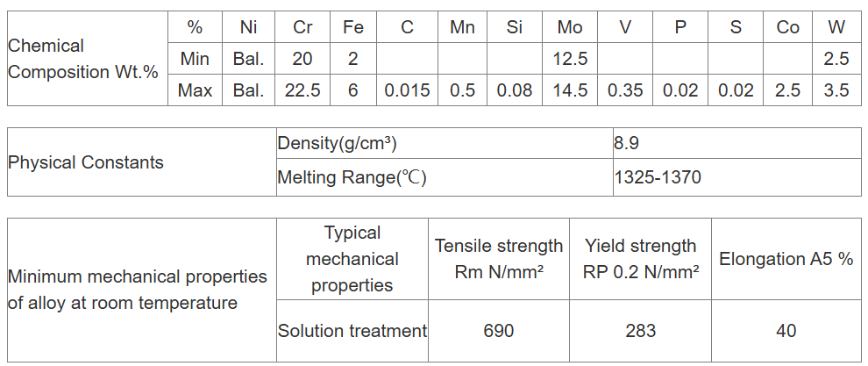
Task: Select the Ni column header cell
Action: point(248,27)
